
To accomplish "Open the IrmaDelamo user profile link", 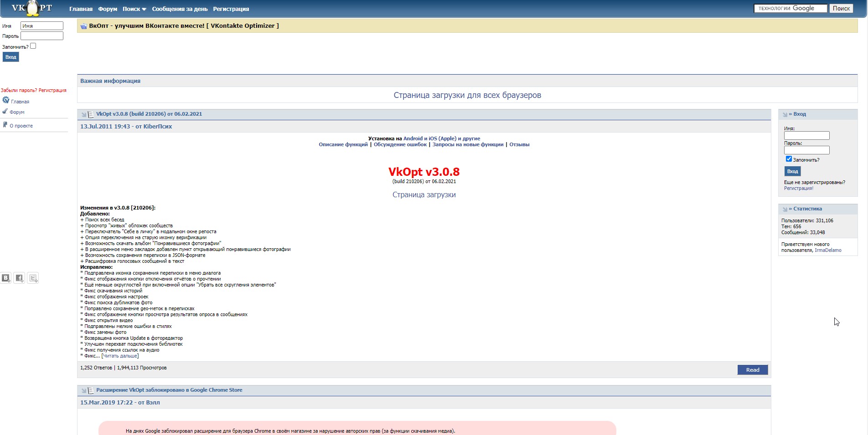I will point(828,250).
